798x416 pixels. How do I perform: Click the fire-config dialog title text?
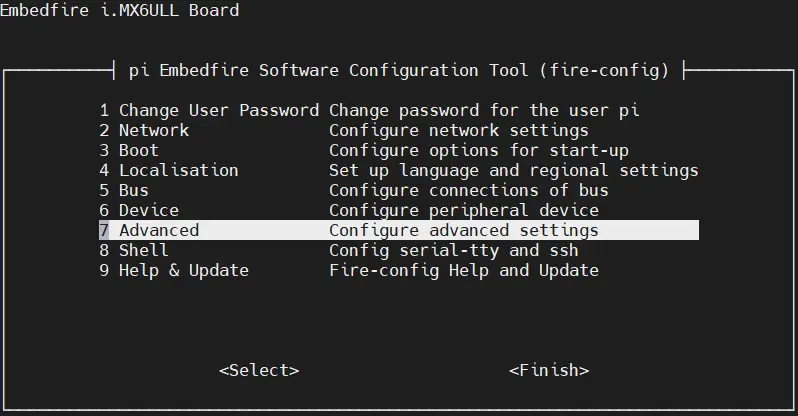point(399,70)
